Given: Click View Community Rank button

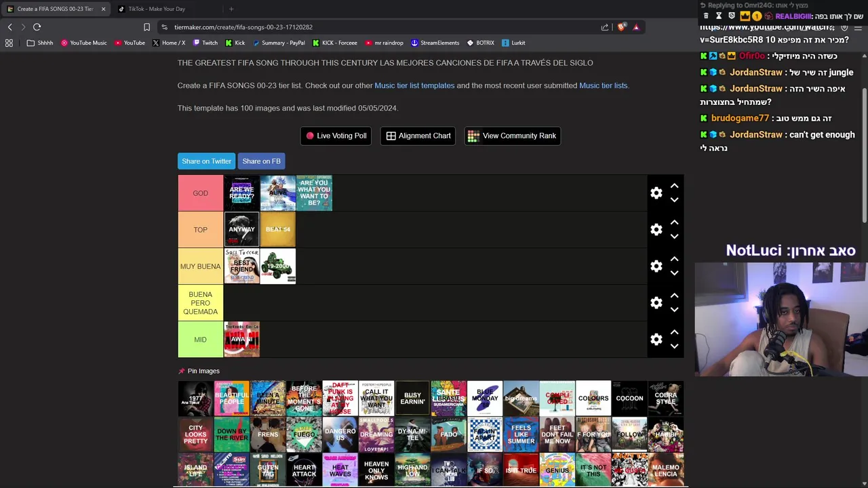Looking at the screenshot, I should (512, 136).
